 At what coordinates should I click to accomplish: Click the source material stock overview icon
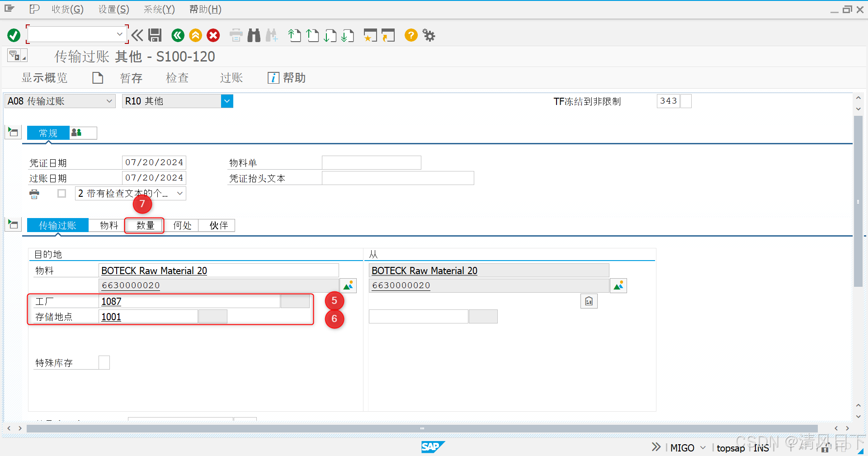tap(618, 285)
